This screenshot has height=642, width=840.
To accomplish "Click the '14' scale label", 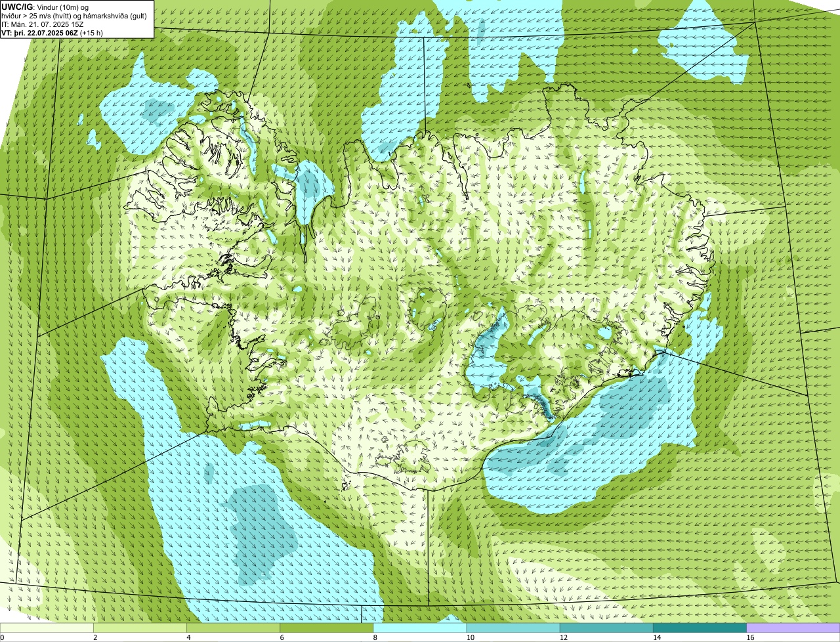I will click(x=657, y=637).
